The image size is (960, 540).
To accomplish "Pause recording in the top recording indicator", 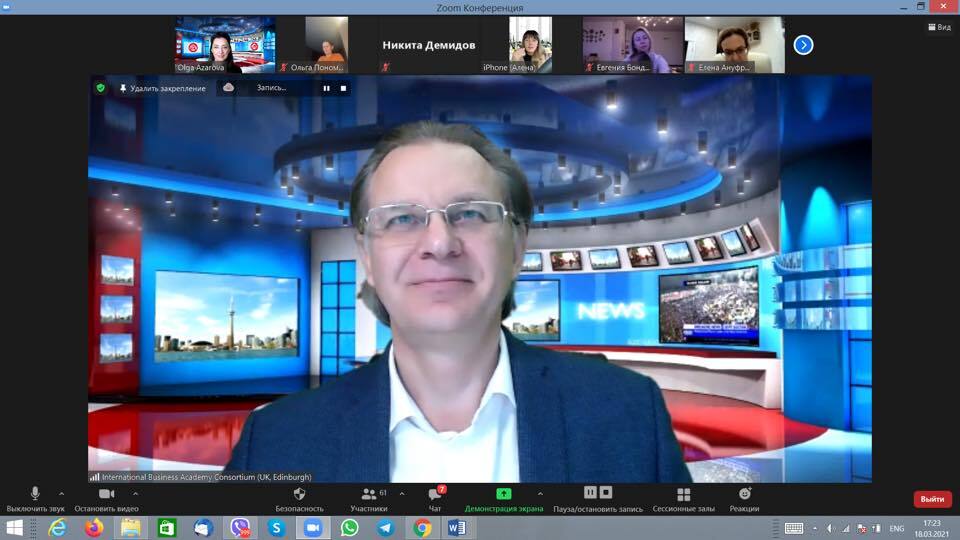I will point(326,88).
